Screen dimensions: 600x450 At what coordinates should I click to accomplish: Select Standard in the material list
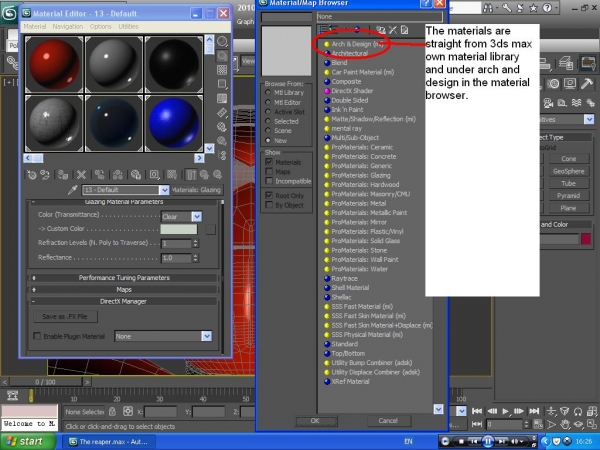click(344, 344)
